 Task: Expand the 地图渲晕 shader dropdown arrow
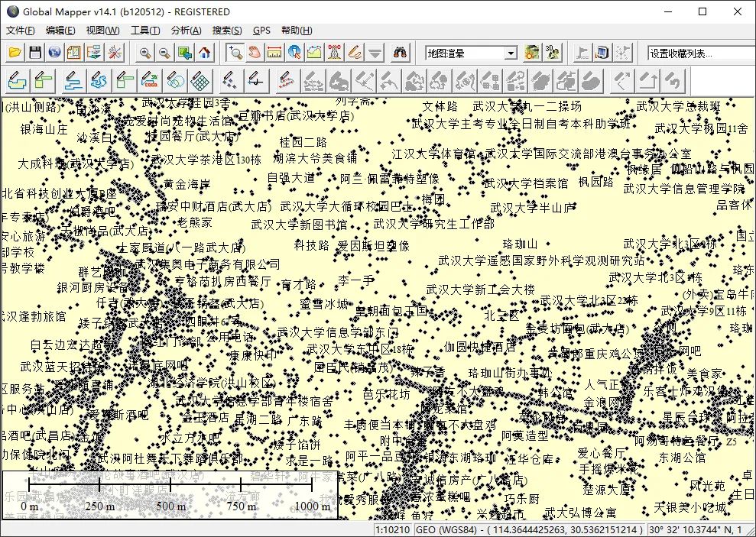511,53
